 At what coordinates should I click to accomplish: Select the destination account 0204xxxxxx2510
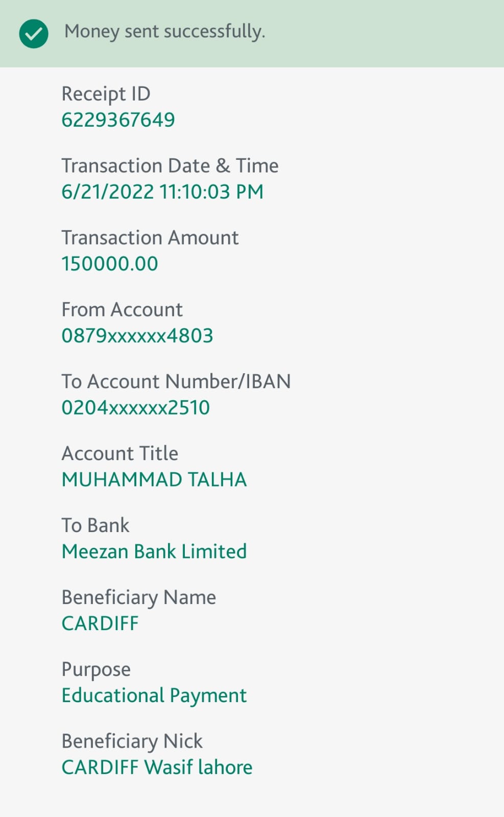(x=135, y=408)
